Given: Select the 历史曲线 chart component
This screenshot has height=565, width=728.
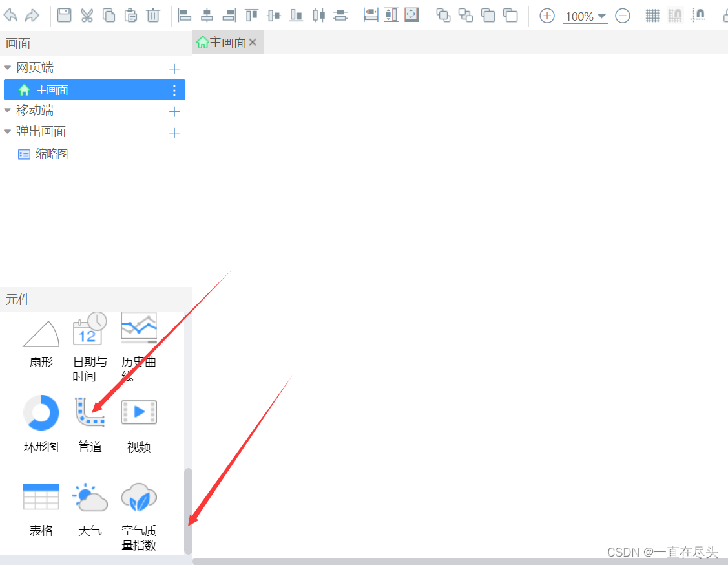Looking at the screenshot, I should click(139, 347).
